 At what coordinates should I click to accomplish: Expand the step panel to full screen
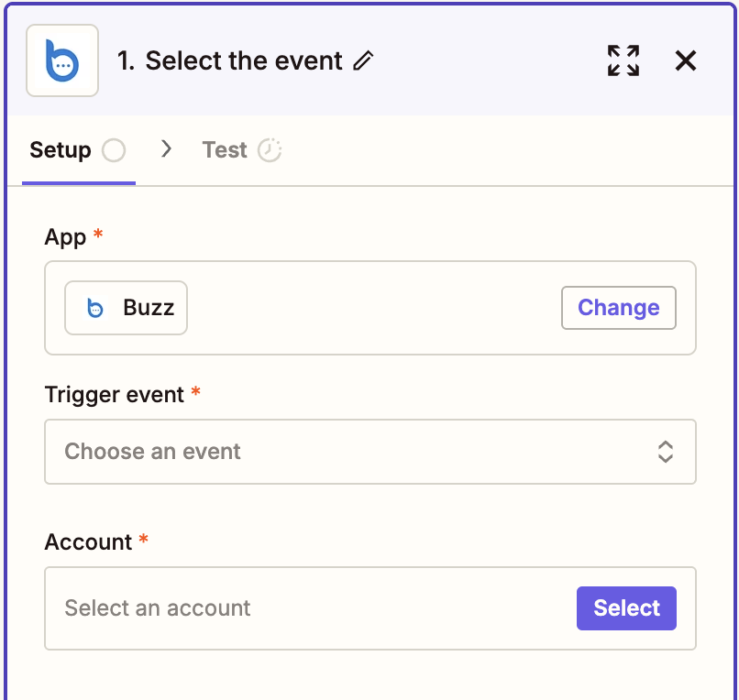pyautogui.click(x=623, y=60)
